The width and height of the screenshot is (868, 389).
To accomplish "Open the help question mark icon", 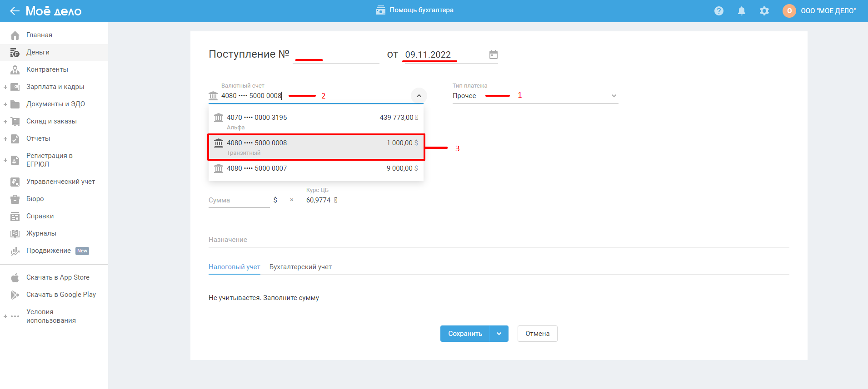I will coord(718,11).
